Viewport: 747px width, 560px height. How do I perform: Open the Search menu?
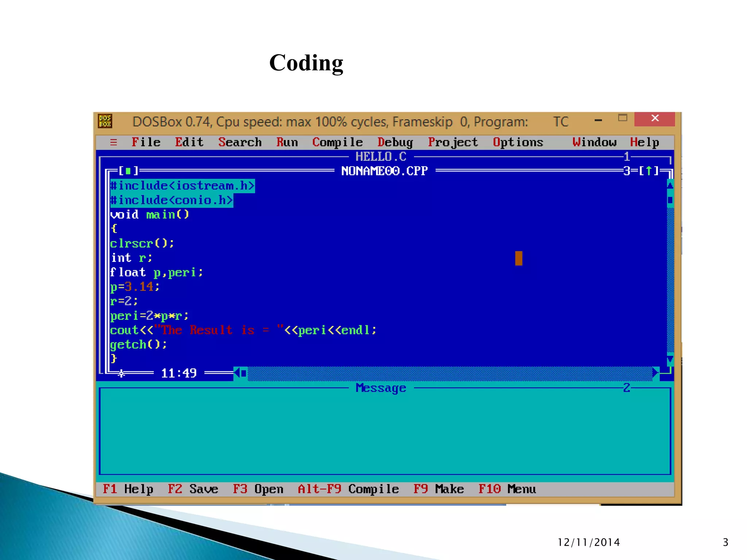[x=240, y=142]
